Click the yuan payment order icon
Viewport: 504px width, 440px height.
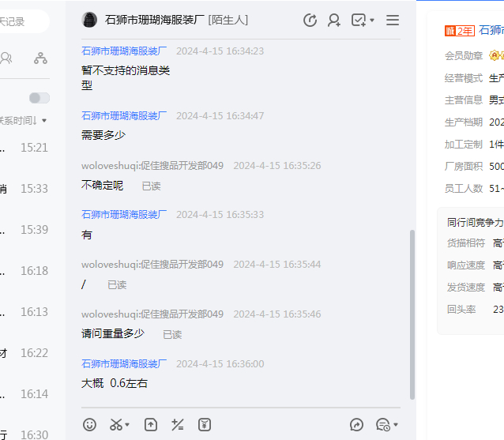click(205, 424)
